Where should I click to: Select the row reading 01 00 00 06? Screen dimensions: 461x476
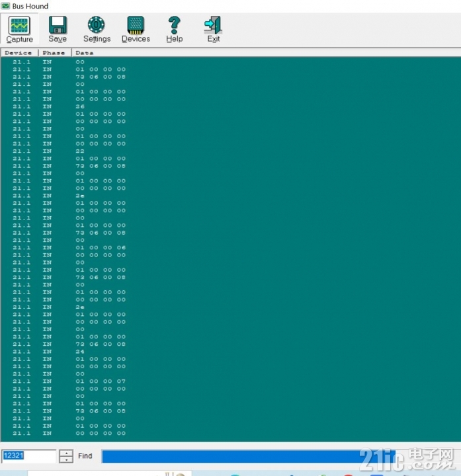(231, 248)
